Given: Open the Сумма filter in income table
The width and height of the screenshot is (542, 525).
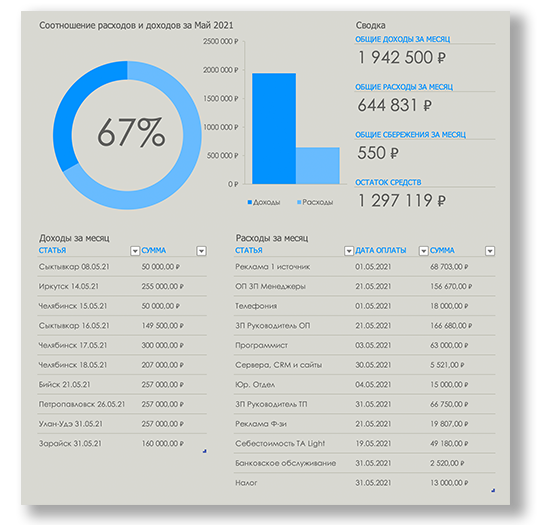Looking at the screenshot, I should [x=202, y=251].
